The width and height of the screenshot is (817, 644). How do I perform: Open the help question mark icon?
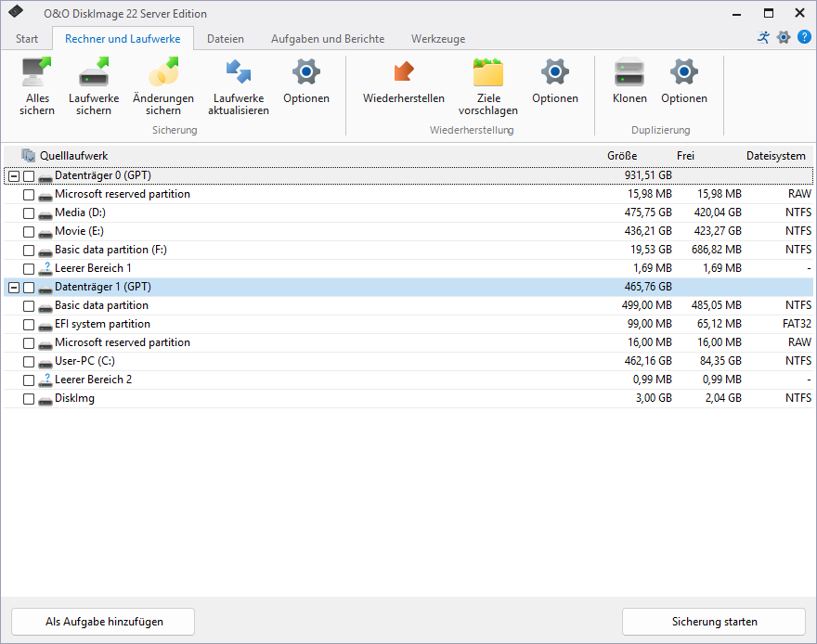click(804, 37)
